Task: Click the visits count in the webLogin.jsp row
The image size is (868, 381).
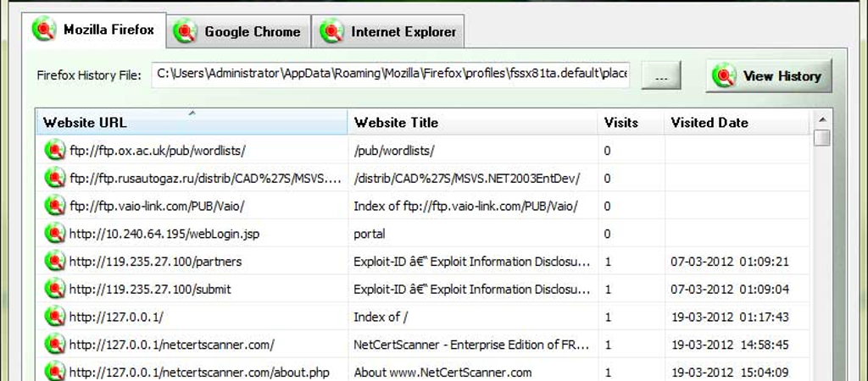Action: point(607,234)
